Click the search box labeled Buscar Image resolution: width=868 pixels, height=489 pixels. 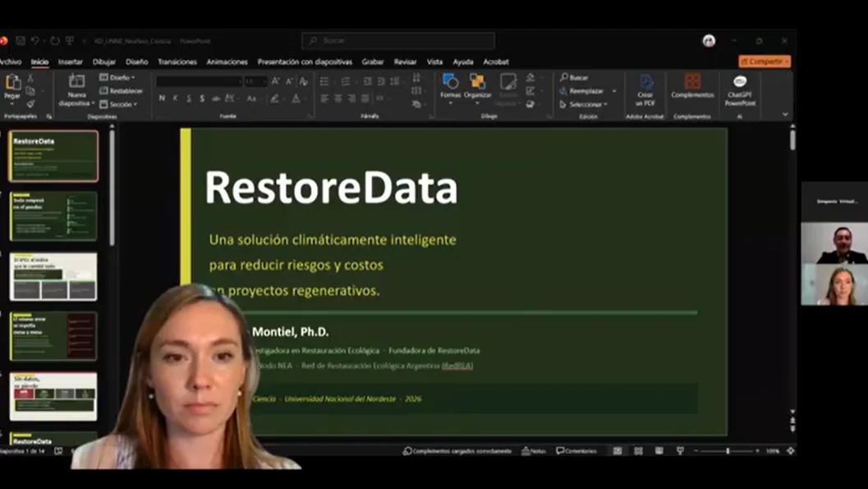398,40
